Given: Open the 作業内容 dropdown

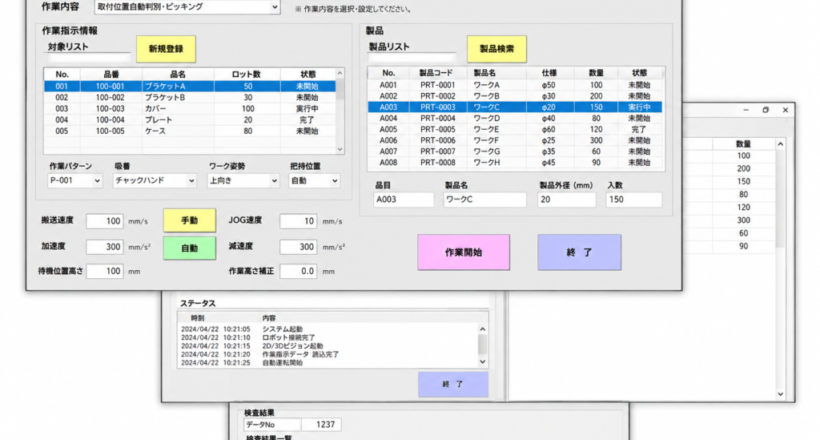Looking at the screenshot, I should (187, 7).
